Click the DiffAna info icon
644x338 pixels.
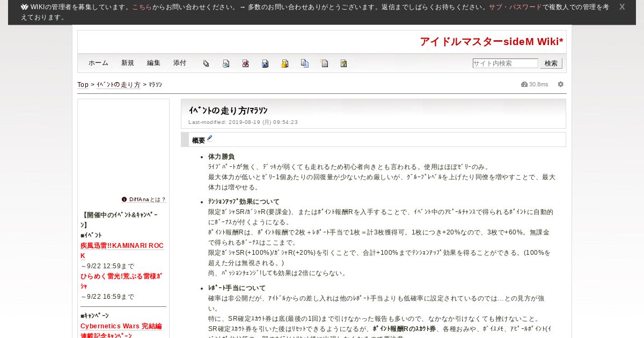click(x=125, y=199)
